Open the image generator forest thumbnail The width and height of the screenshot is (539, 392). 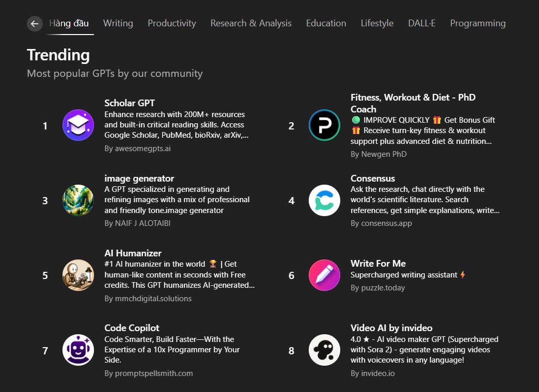(78, 200)
